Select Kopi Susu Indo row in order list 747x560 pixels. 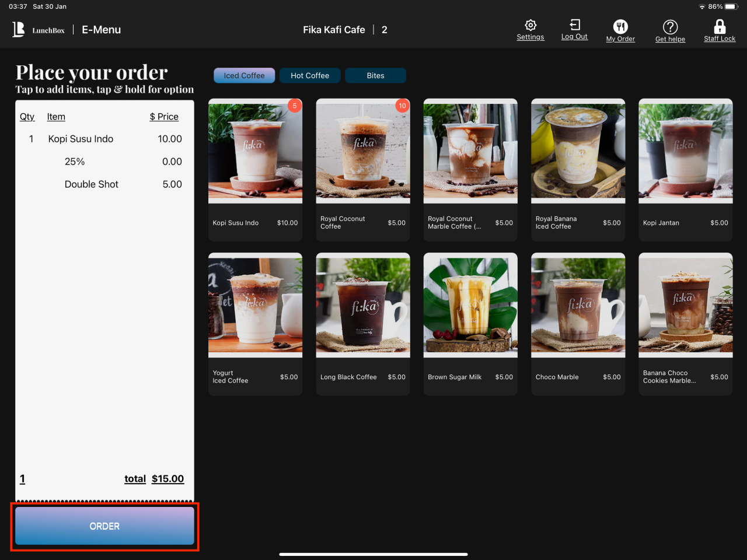tap(104, 139)
